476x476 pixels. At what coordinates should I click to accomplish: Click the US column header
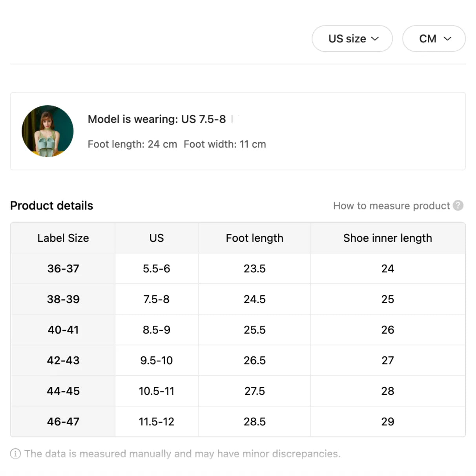click(157, 238)
